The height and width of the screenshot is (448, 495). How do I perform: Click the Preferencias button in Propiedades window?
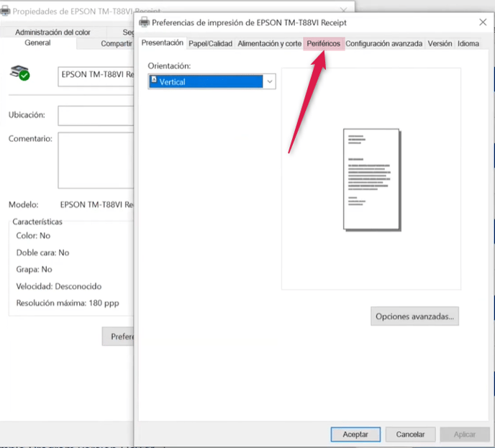[x=118, y=337]
